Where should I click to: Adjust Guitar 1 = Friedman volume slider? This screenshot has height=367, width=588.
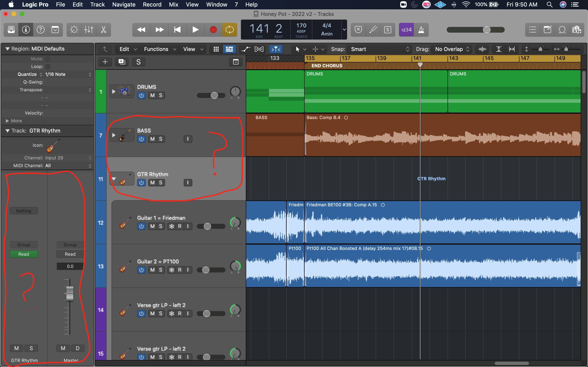pos(207,227)
